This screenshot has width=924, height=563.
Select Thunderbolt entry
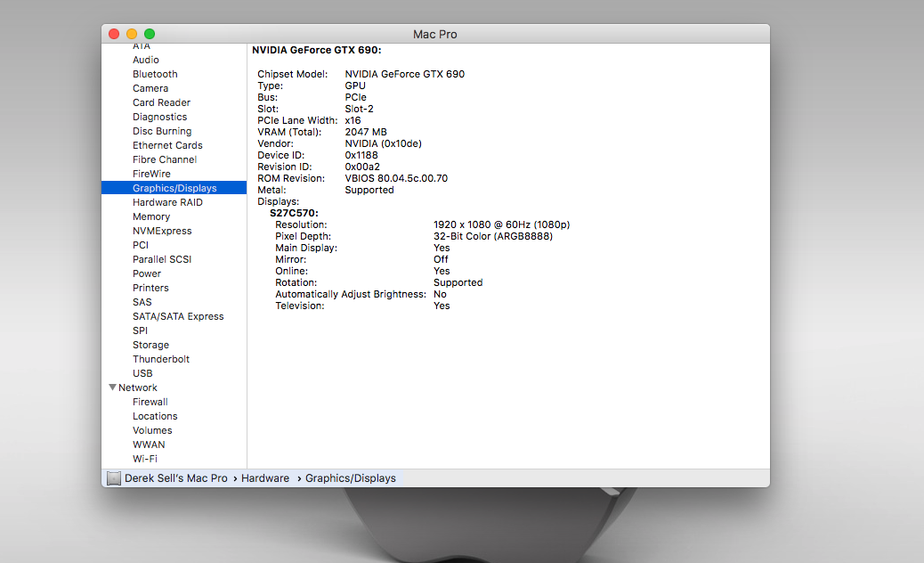click(161, 359)
